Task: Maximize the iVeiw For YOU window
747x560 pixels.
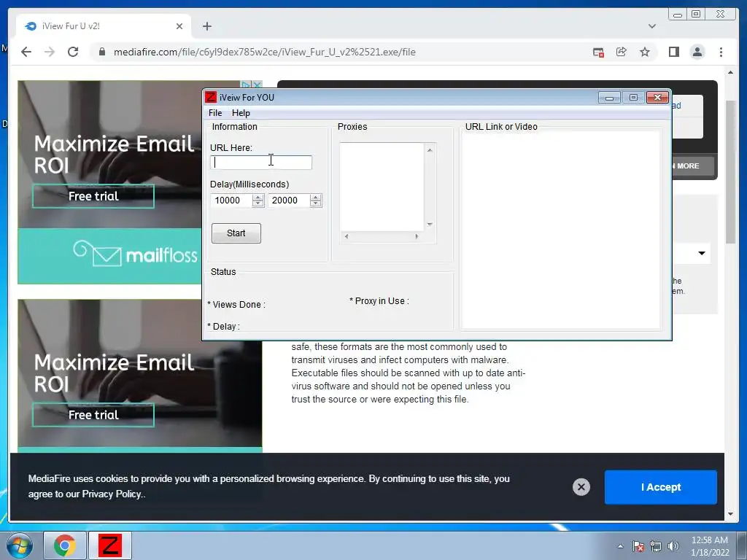Action: click(x=633, y=98)
